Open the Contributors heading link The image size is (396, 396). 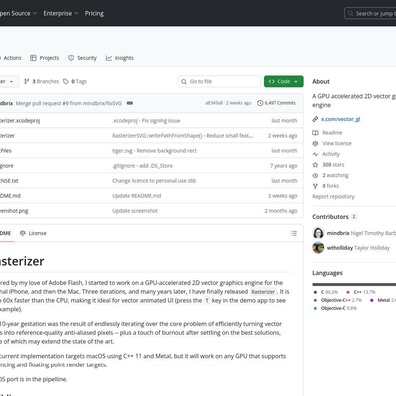pyautogui.click(x=334, y=217)
